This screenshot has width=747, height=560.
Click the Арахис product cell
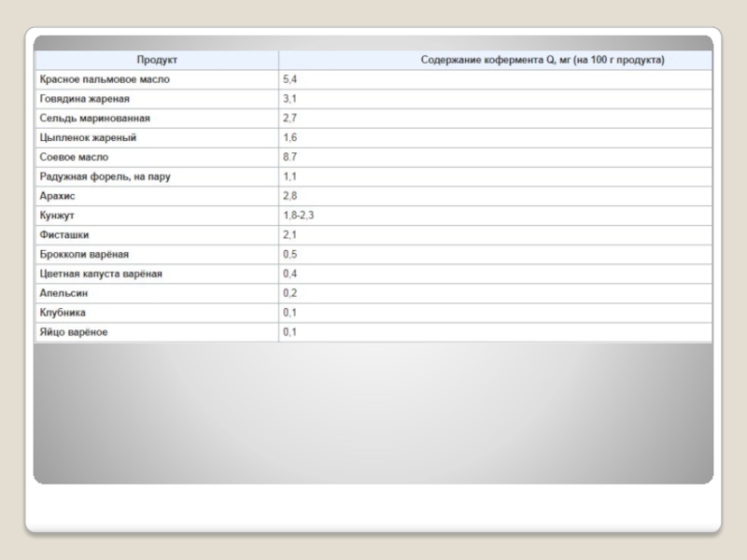[58, 196]
